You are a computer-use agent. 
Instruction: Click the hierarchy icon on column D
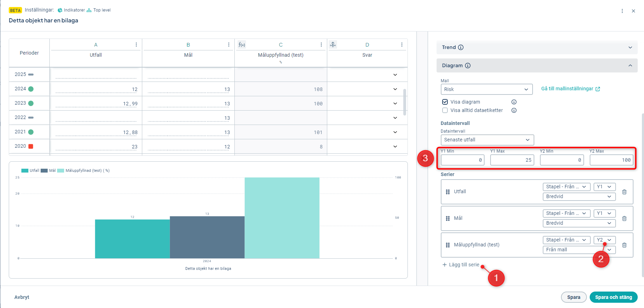(333, 44)
